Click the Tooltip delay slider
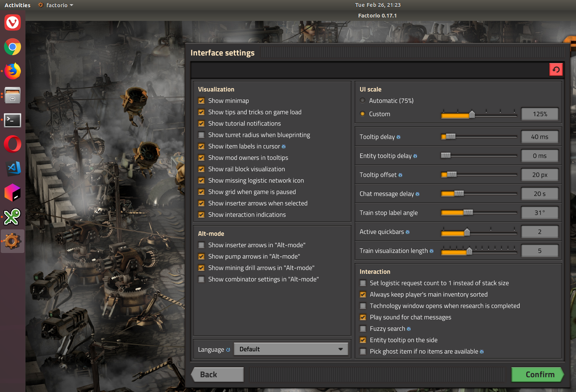 click(x=479, y=136)
